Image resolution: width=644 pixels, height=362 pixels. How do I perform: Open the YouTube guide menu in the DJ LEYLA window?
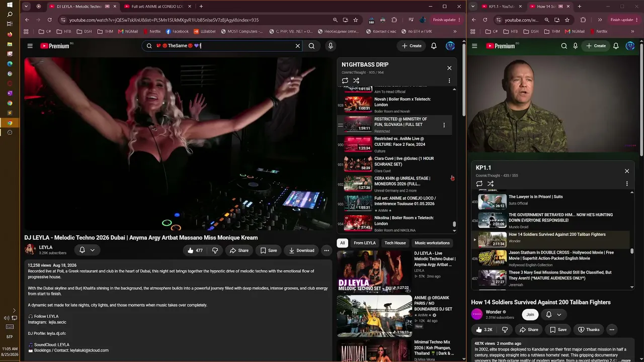30,46
